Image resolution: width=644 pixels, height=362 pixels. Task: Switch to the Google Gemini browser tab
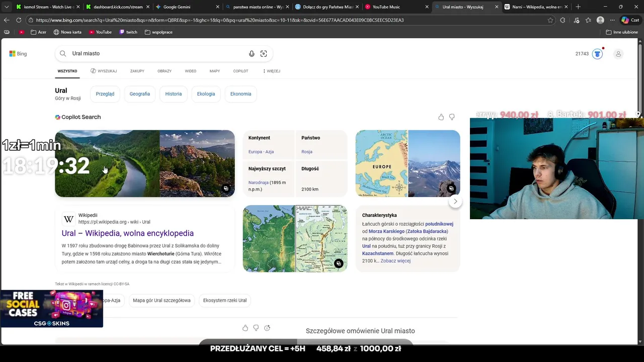coord(187,7)
